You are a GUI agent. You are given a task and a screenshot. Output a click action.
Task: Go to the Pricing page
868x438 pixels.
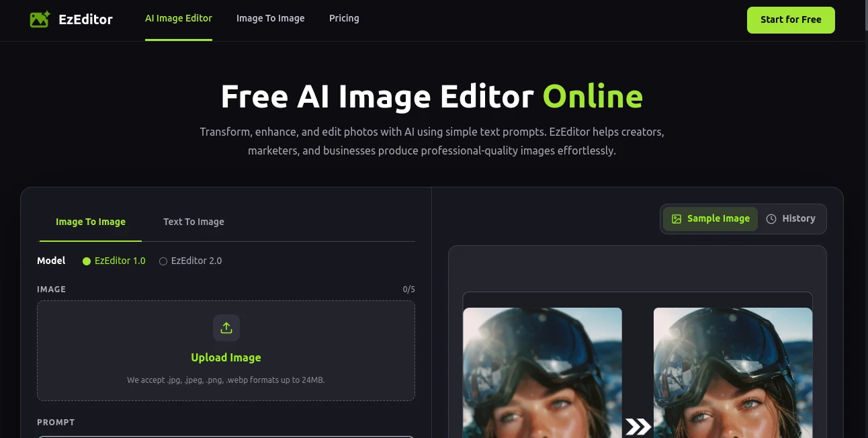pos(344,19)
